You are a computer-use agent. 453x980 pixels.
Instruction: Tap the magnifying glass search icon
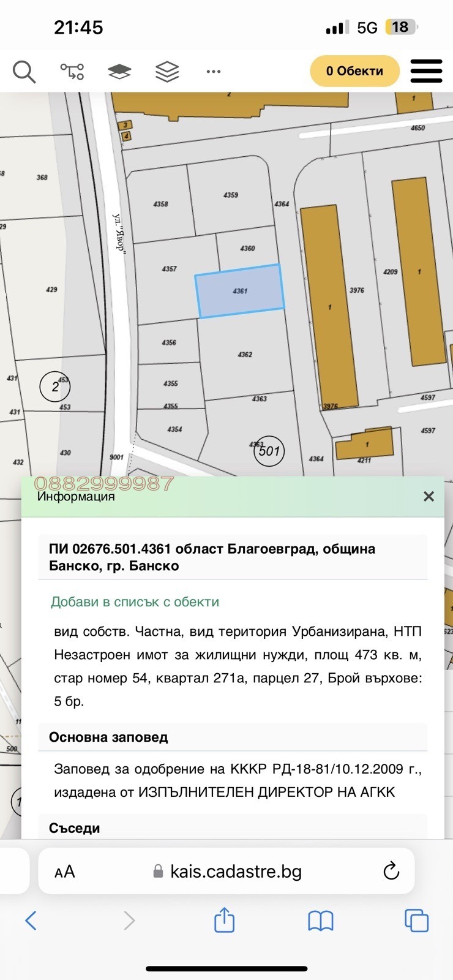point(24,72)
